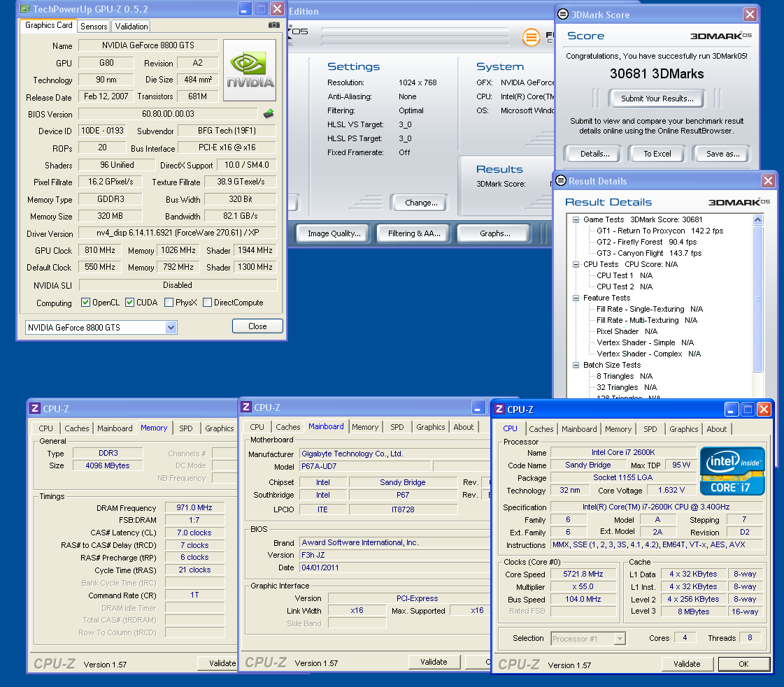The height and width of the screenshot is (687, 784).
Task: Click GPU-Z title bar app icon
Action: [x=24, y=8]
